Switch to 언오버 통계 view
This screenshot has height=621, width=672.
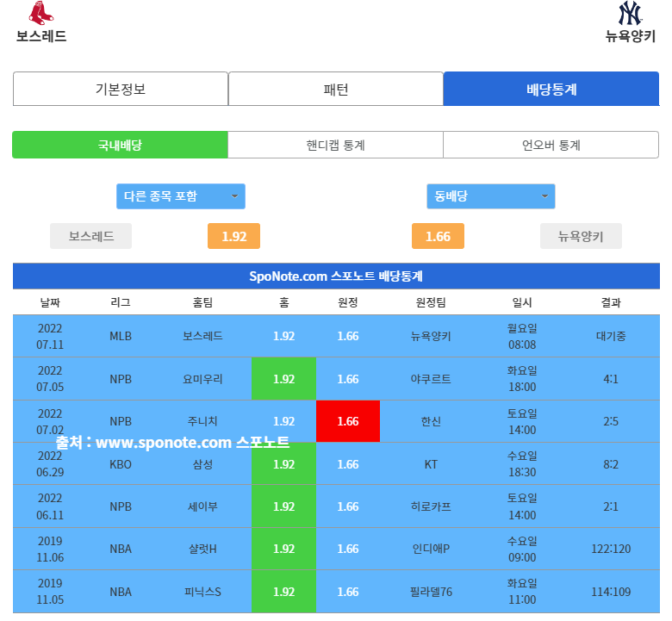click(551, 145)
